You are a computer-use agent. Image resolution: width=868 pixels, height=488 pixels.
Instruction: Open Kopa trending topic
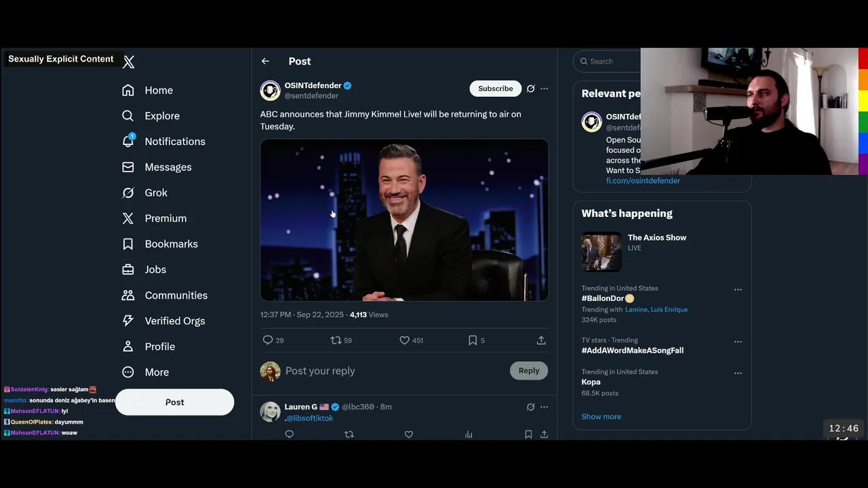tap(591, 382)
